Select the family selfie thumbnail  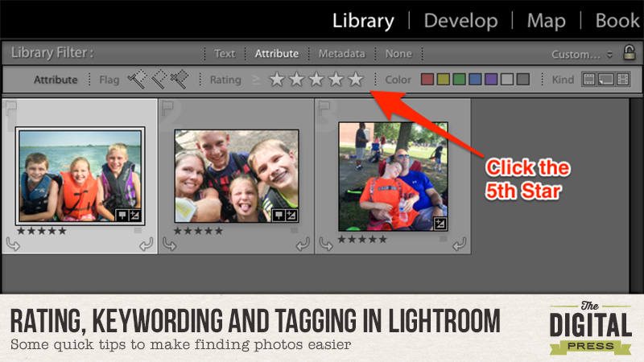pyautogui.click(x=237, y=176)
